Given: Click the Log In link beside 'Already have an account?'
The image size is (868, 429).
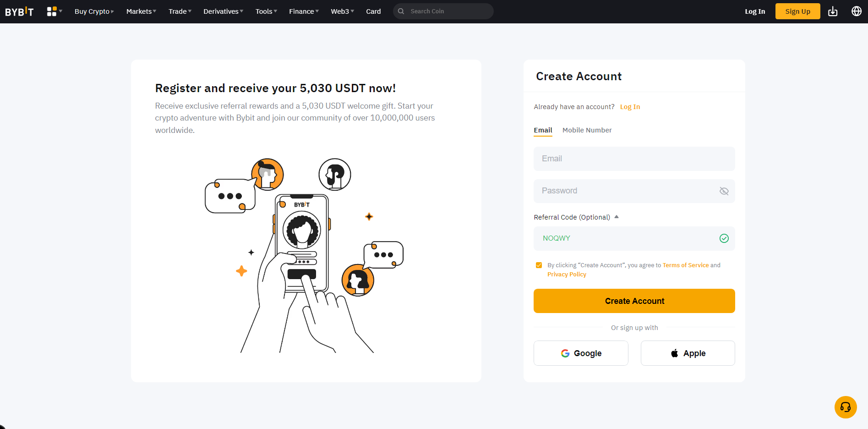Looking at the screenshot, I should click(630, 107).
